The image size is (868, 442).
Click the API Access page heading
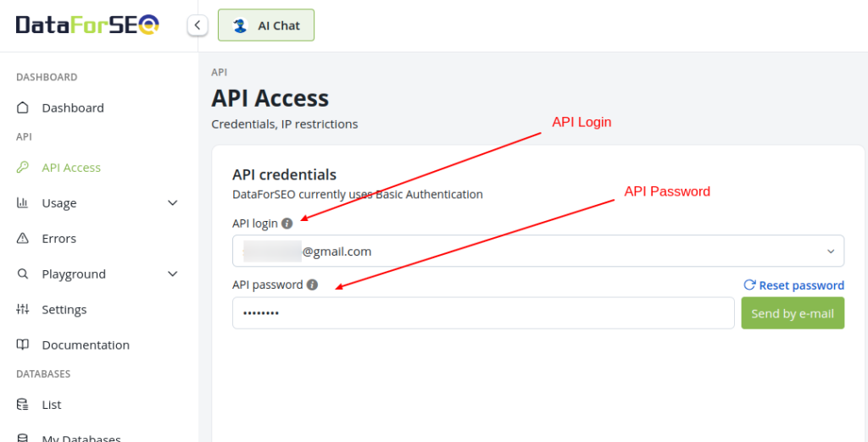[270, 98]
